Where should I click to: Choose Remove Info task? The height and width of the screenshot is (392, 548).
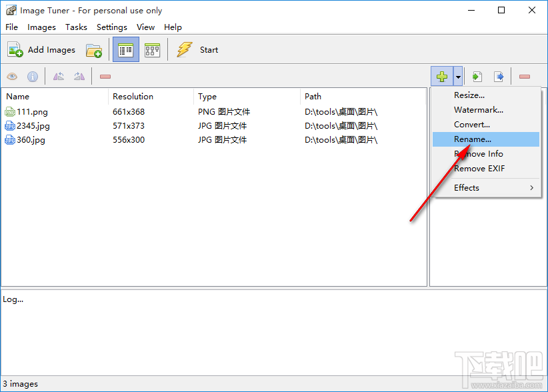pyautogui.click(x=486, y=154)
